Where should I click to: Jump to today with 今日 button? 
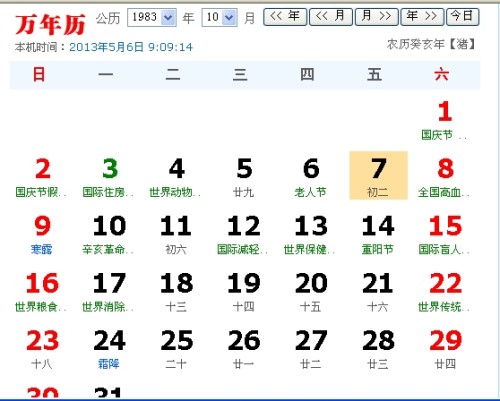point(463,17)
